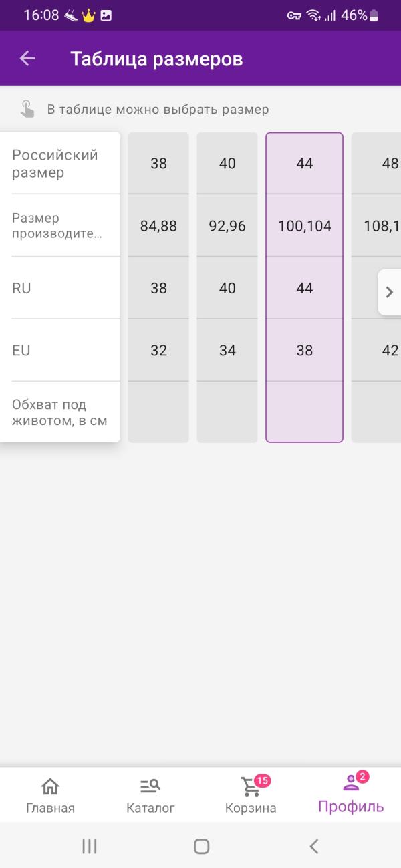401x868 pixels.
Task: Tap the back arrow in header
Action: point(27,59)
